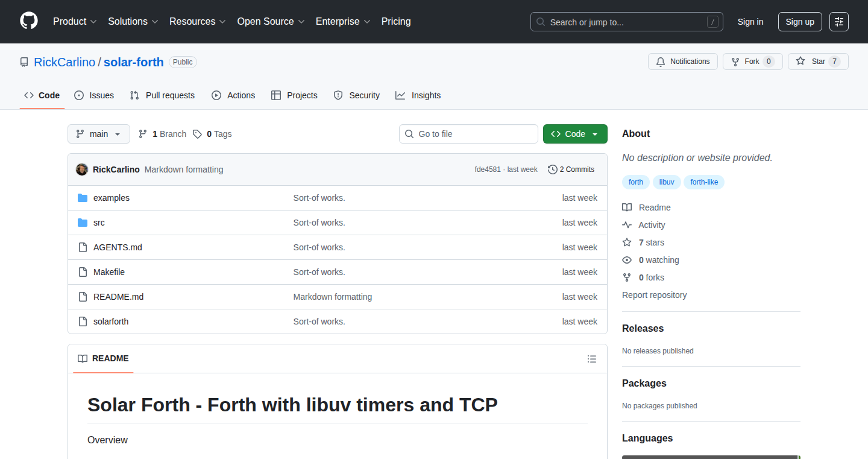Go to the GitHub homepage logo

pos(28,21)
